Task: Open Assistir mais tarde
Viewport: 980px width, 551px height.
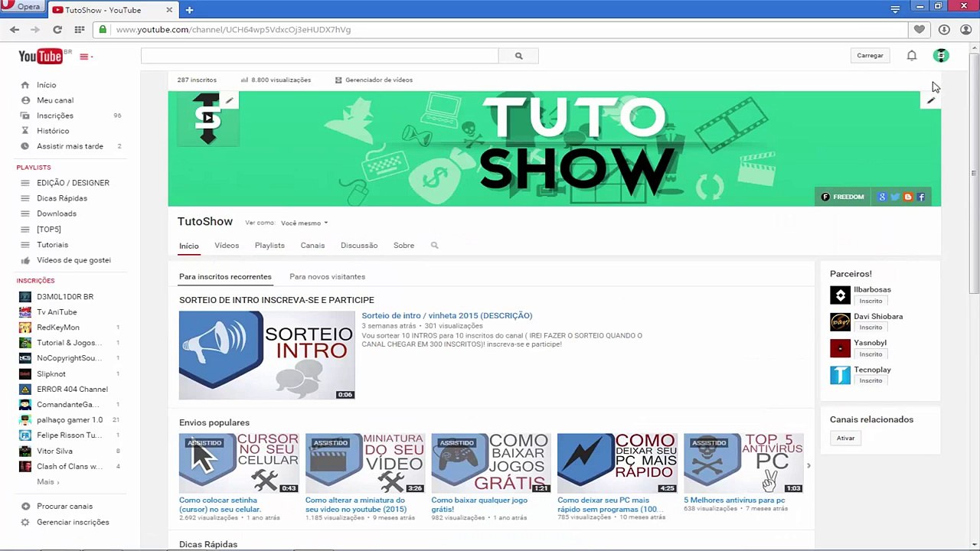Action: [x=70, y=146]
